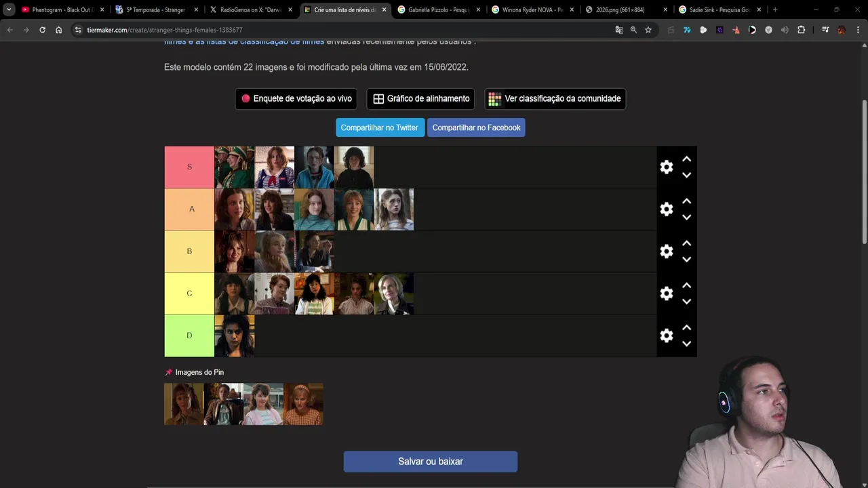Open new browser tab

[775, 9]
